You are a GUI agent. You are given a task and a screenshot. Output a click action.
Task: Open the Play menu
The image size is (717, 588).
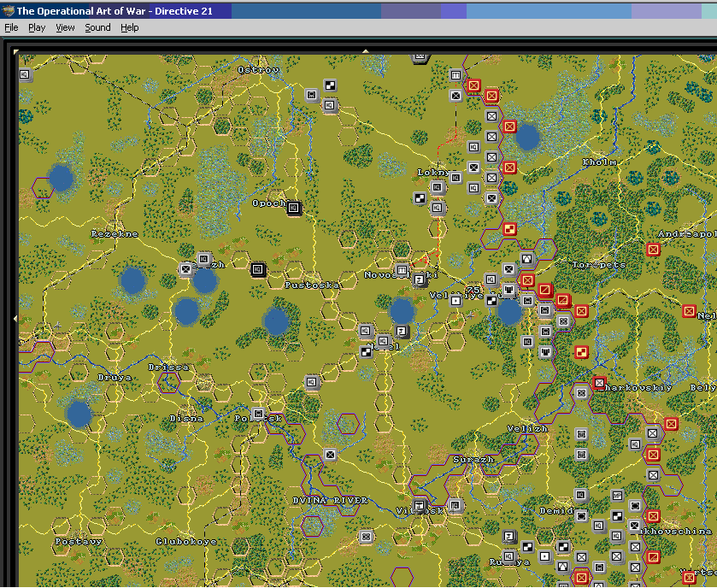[37, 27]
